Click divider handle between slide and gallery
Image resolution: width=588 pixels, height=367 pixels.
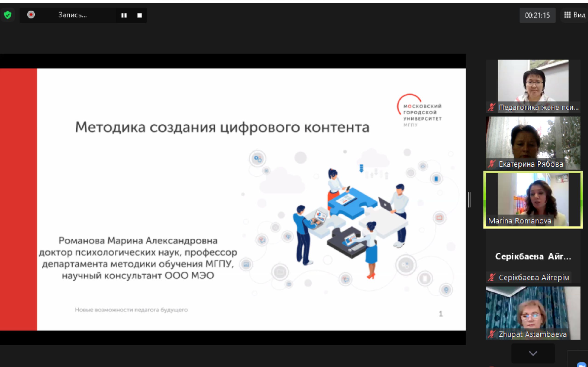[469, 200]
